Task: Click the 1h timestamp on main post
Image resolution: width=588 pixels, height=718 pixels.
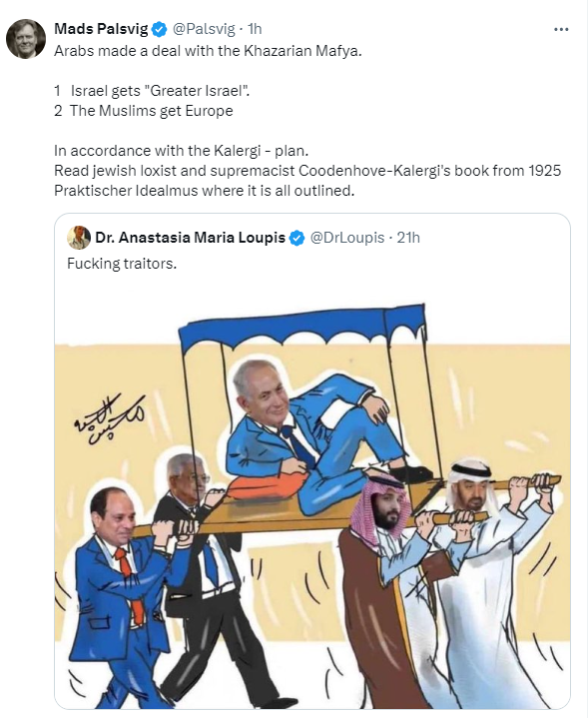Action: (x=255, y=29)
